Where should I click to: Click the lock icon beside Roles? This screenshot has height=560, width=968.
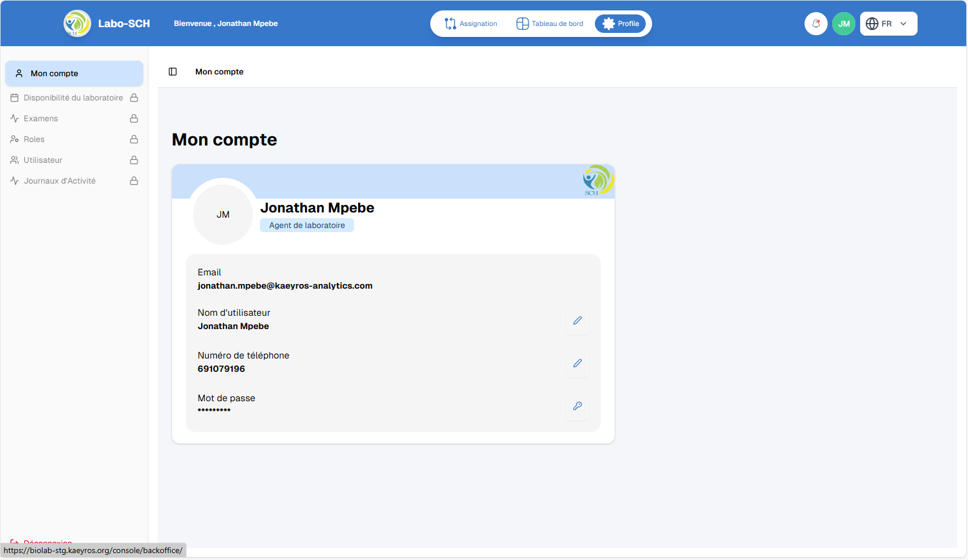click(134, 139)
